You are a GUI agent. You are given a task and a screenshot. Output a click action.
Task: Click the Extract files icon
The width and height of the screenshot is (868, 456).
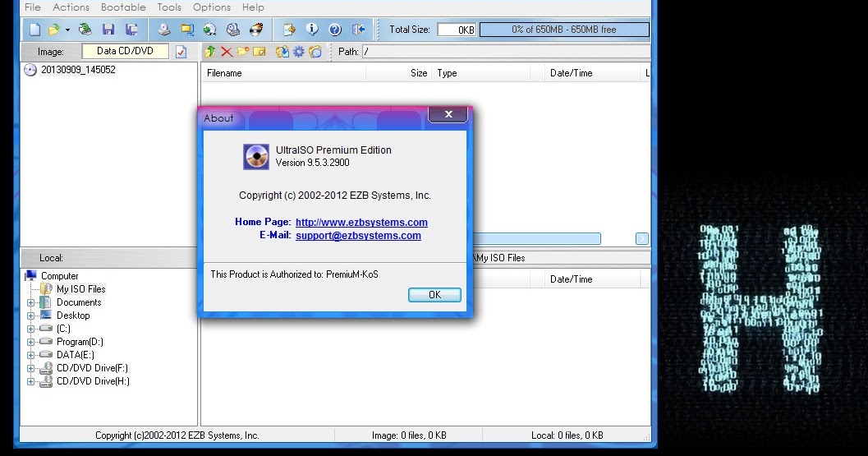point(282,52)
